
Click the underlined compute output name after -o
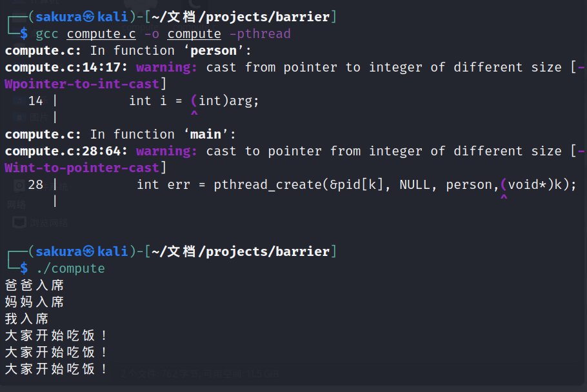194,34
